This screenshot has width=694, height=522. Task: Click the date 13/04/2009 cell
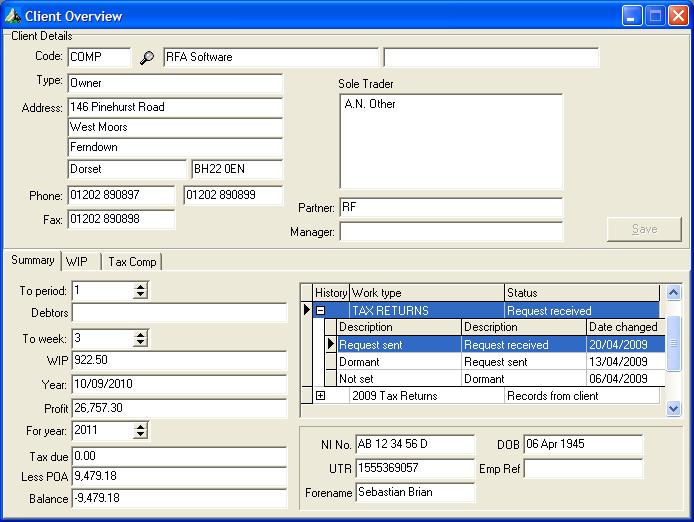[625, 362]
